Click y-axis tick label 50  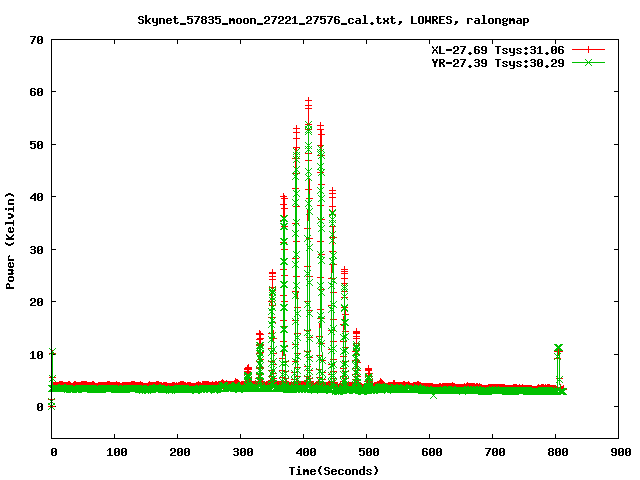(x=36, y=145)
